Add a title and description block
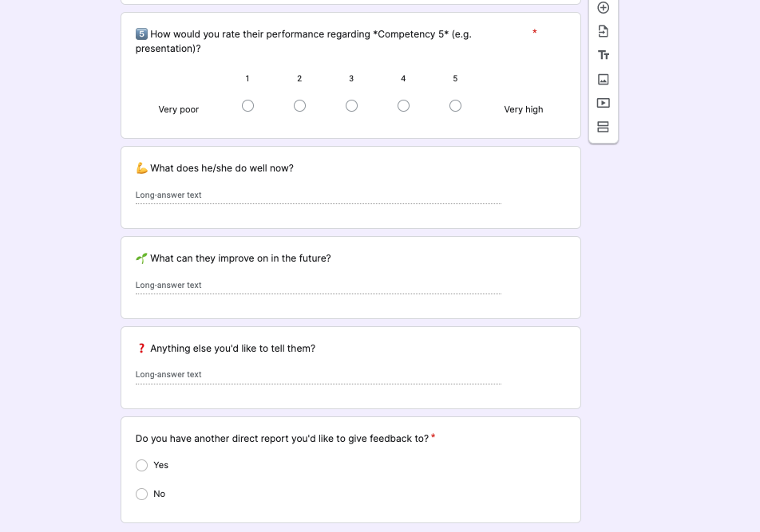Image resolution: width=760 pixels, height=532 pixels. tap(604, 55)
